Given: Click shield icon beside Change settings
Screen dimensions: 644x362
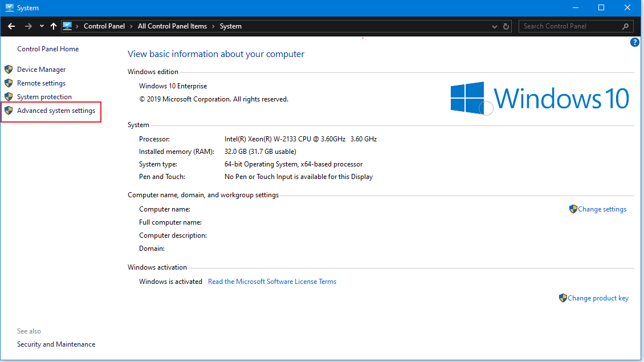Looking at the screenshot, I should pos(573,209).
